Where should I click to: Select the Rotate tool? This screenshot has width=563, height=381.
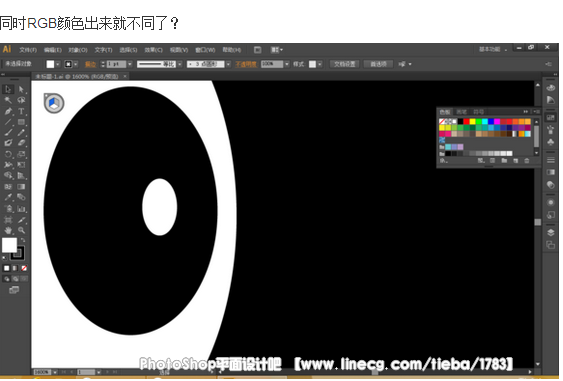(8, 154)
